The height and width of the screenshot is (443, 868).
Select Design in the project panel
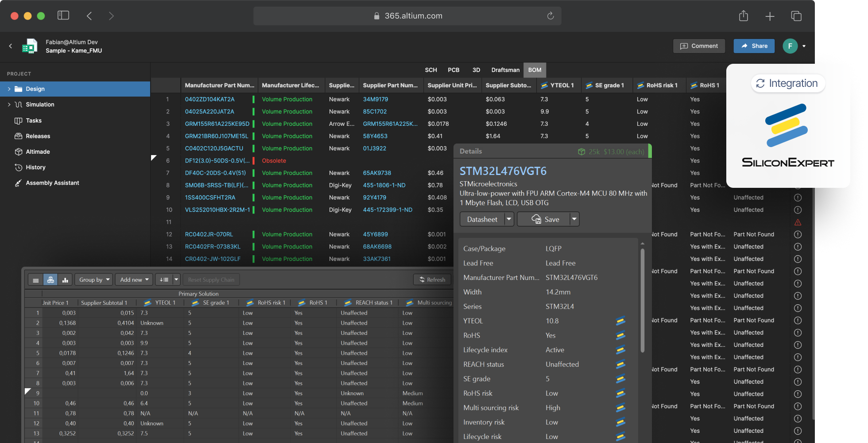75,89
